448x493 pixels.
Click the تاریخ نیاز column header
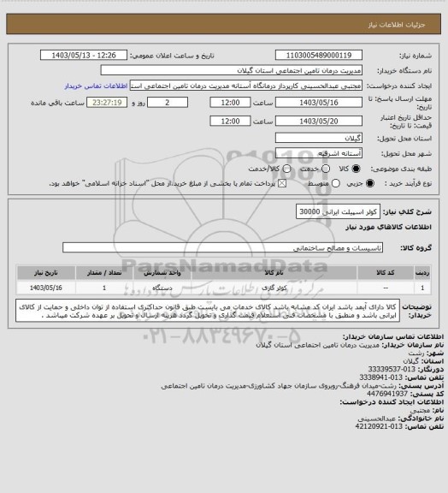46,272
